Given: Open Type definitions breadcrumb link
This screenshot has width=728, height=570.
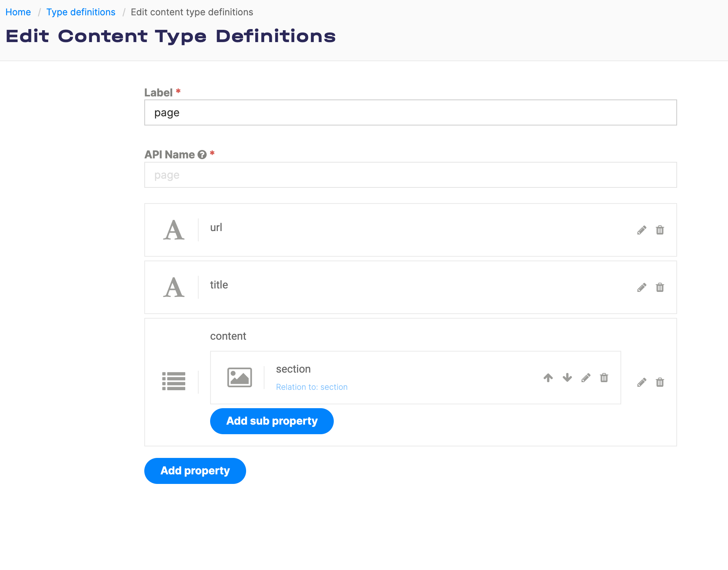Looking at the screenshot, I should click(x=81, y=12).
